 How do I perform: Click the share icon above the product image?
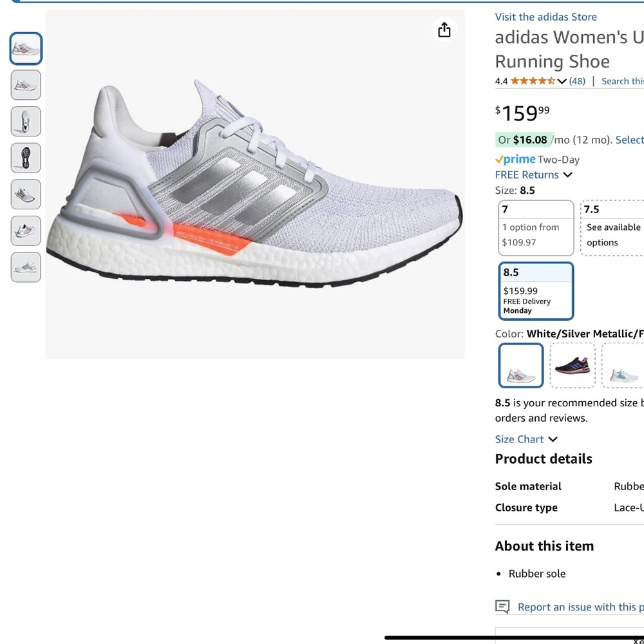444,30
